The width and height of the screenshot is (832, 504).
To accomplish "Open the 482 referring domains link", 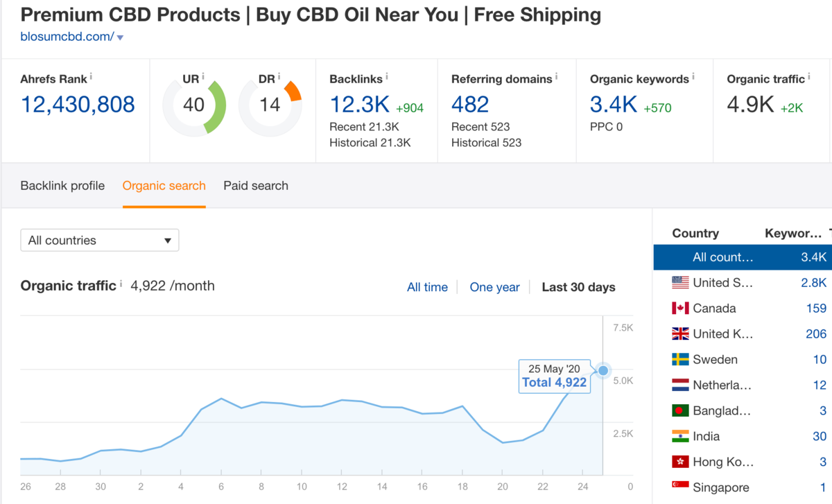I will (x=470, y=105).
